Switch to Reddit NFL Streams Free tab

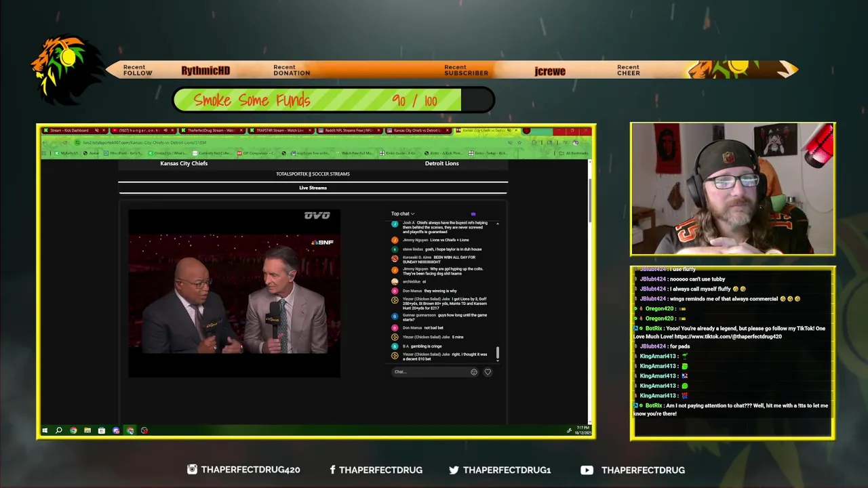(x=349, y=130)
